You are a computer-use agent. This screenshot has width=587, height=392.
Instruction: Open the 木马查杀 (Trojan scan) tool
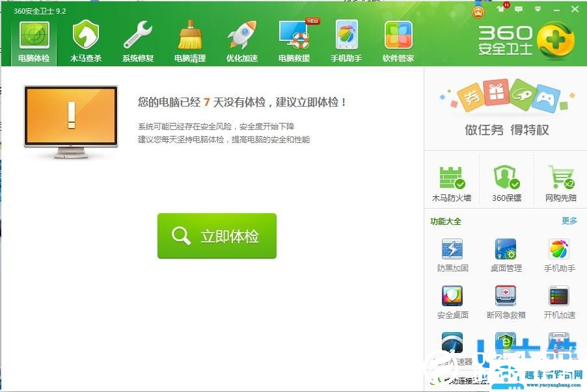[x=85, y=39]
